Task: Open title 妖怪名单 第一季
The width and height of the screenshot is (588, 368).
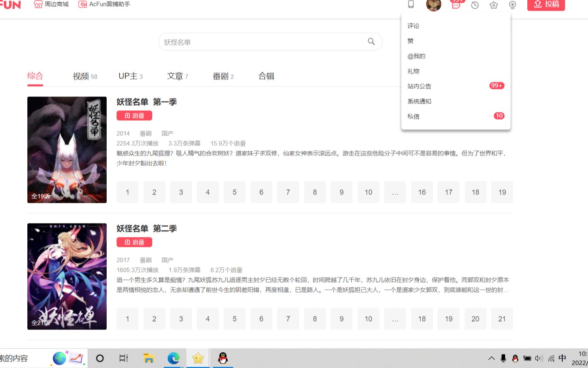Action: pos(147,102)
